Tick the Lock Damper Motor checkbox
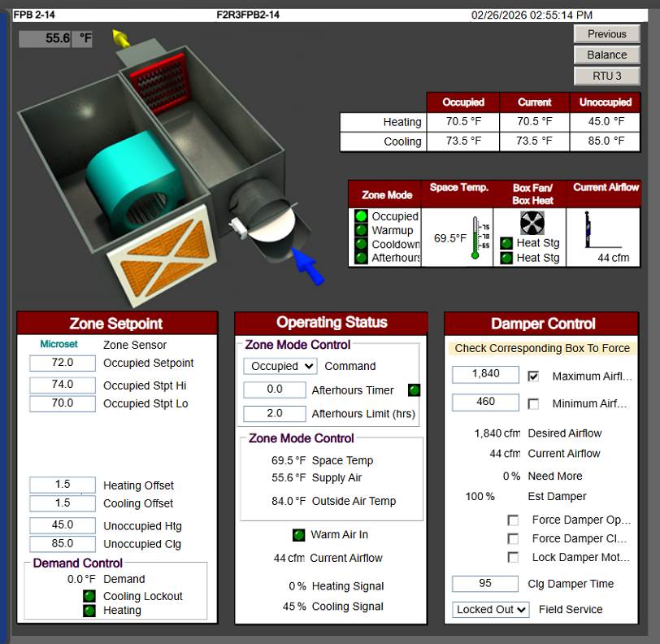 click(513, 557)
